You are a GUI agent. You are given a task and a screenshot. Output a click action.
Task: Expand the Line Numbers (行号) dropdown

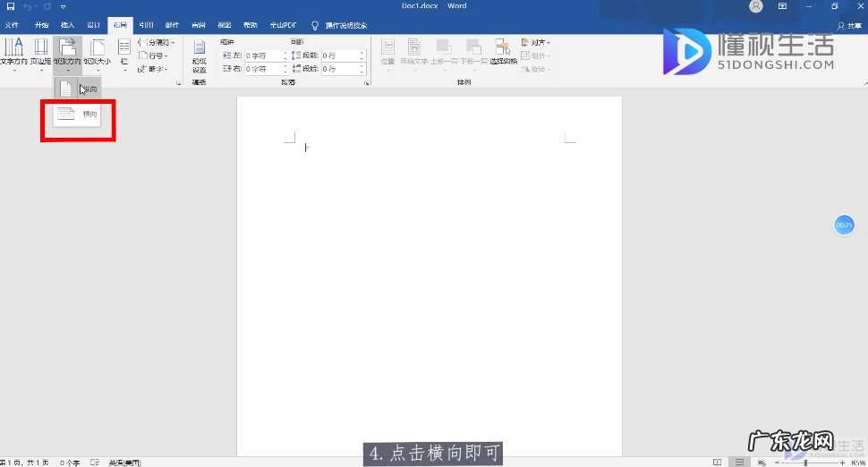tap(156, 55)
